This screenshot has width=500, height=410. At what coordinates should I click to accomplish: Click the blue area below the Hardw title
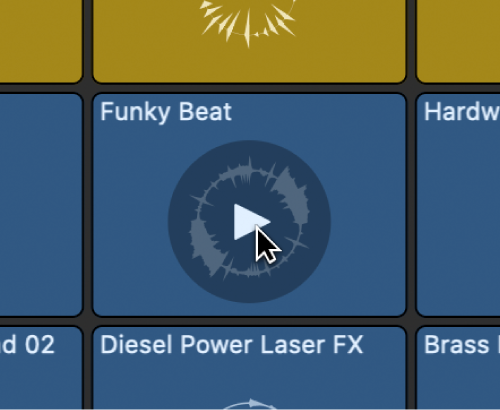coord(459,217)
